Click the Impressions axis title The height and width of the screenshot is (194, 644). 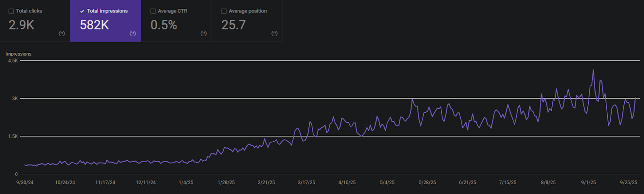18,54
